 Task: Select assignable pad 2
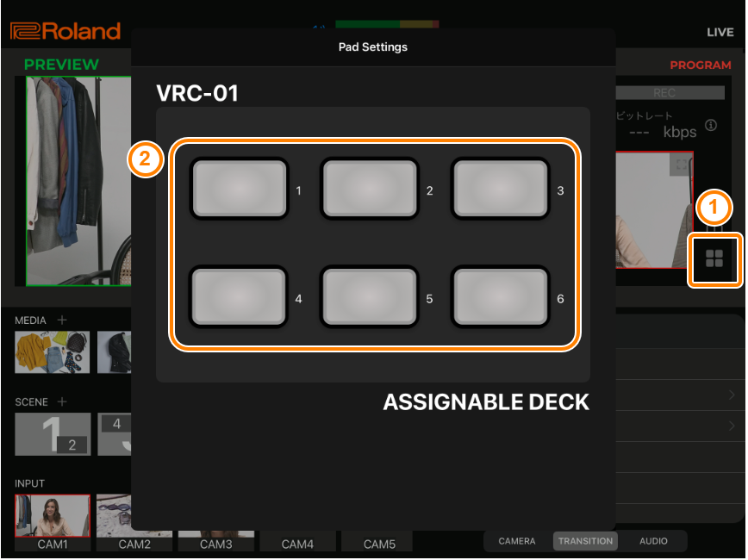(369, 189)
